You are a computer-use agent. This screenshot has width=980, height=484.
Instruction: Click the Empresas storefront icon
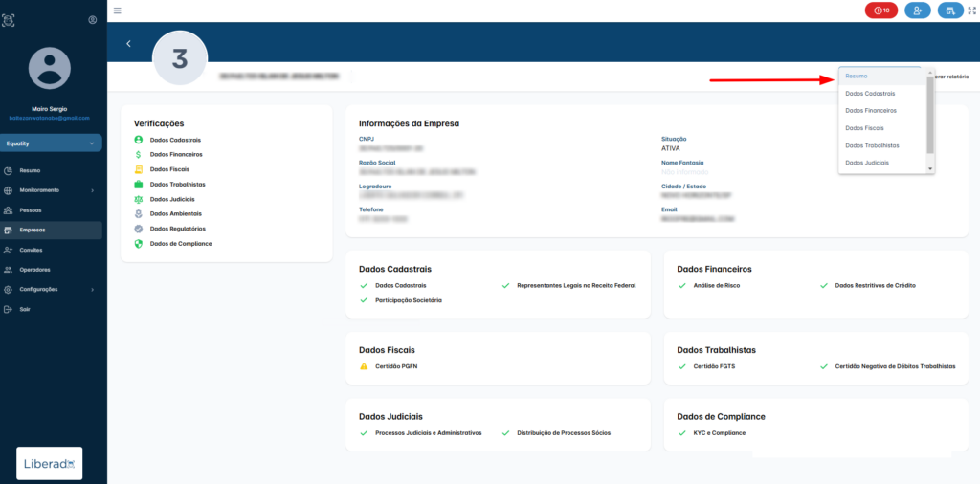click(x=8, y=230)
